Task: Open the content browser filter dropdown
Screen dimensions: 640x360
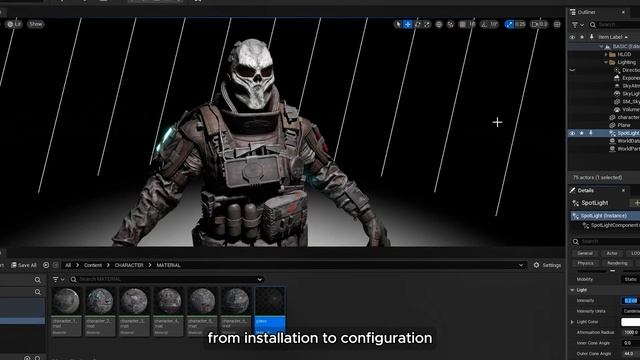Action: (58, 280)
